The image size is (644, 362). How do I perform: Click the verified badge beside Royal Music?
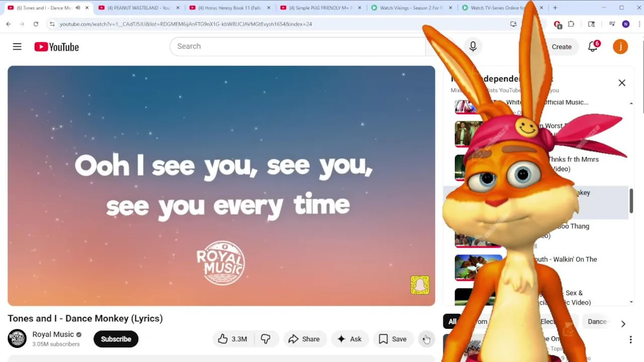coord(78,334)
